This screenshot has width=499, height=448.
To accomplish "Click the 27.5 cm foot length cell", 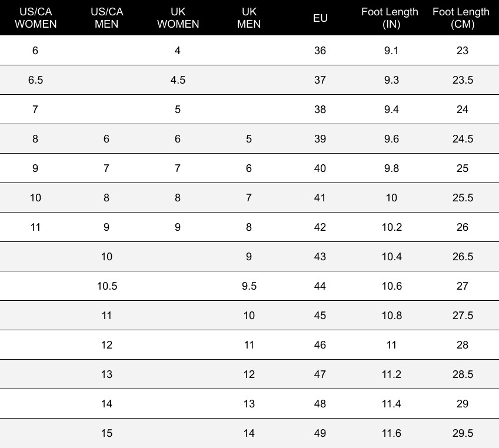I will pos(462,316).
